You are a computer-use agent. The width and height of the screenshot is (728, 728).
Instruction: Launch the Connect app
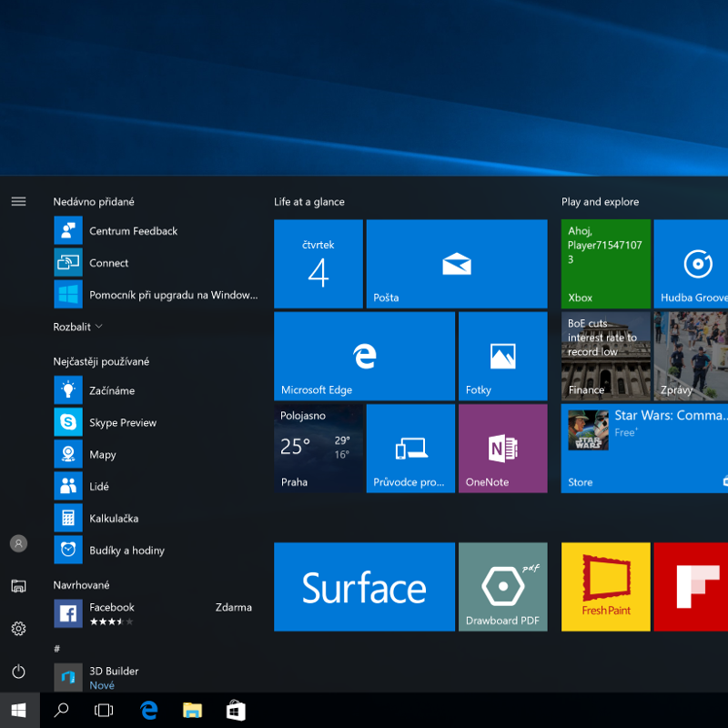(156, 263)
